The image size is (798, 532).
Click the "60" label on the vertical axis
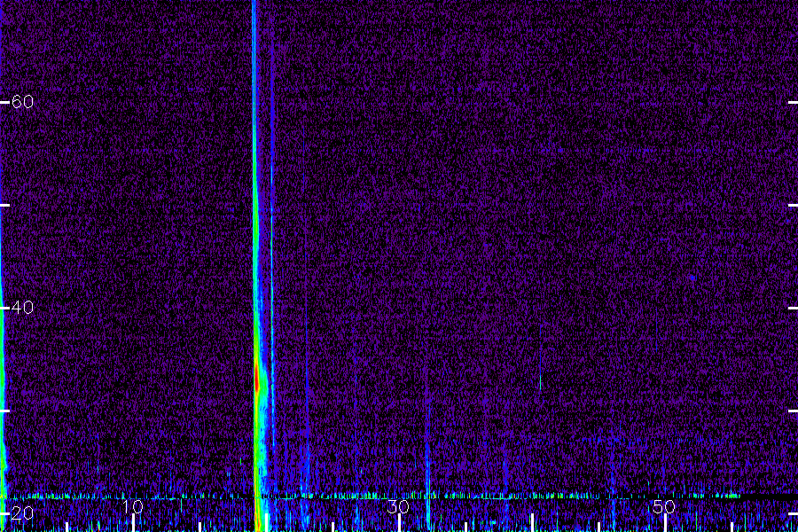pyautogui.click(x=22, y=102)
